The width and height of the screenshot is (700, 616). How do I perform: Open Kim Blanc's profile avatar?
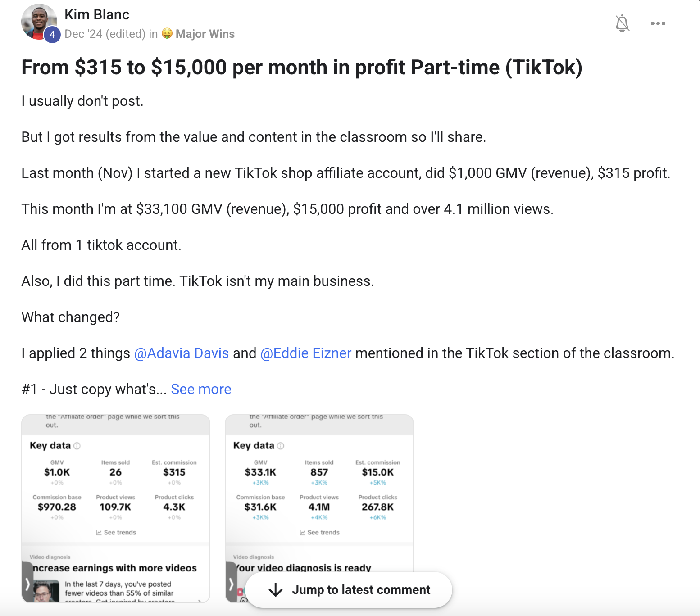pyautogui.click(x=39, y=22)
